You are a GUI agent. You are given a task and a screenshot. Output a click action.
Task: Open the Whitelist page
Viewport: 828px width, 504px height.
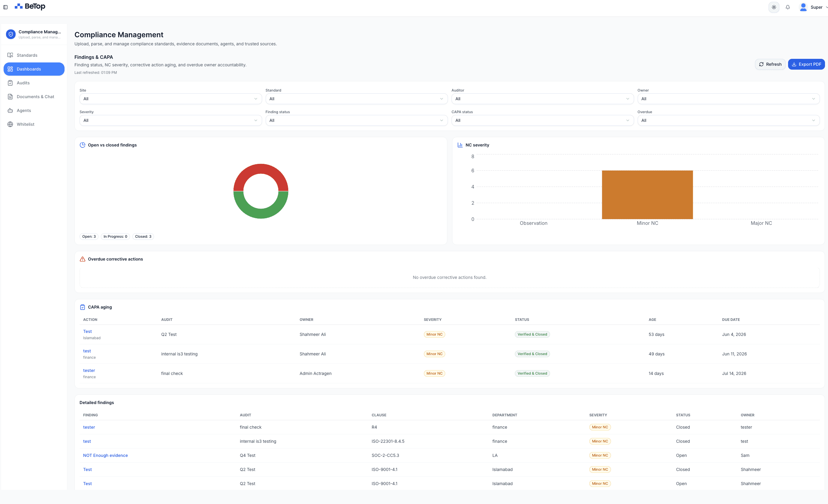point(34,124)
